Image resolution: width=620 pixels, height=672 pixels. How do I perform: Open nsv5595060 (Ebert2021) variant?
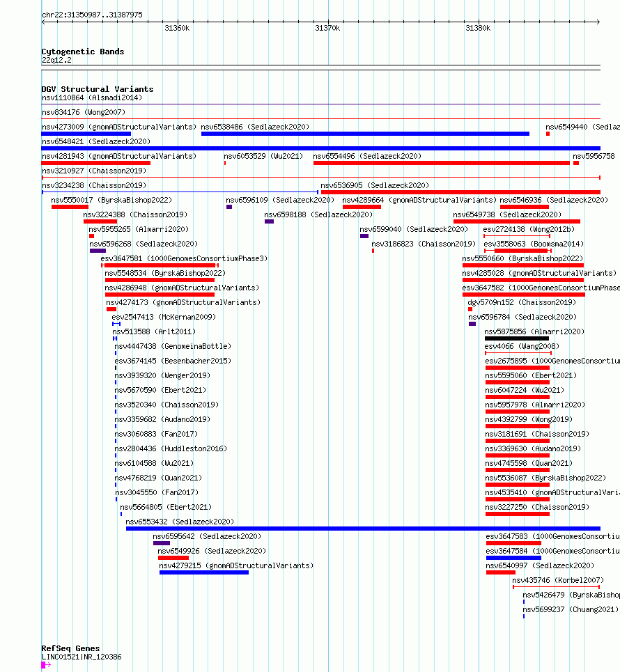(x=531, y=375)
